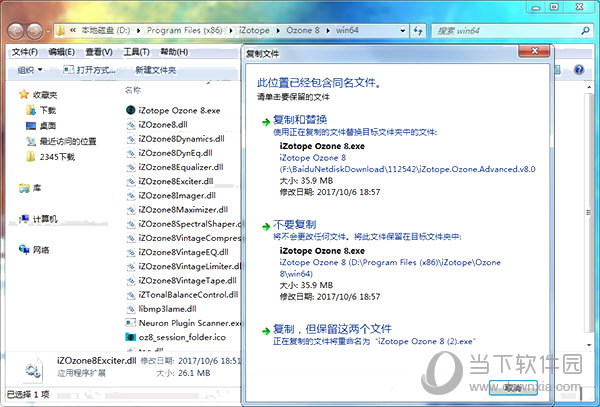This screenshot has width=600, height=407.
Task: Select iZOzone8Imager.dll in file list
Action: [x=177, y=195]
